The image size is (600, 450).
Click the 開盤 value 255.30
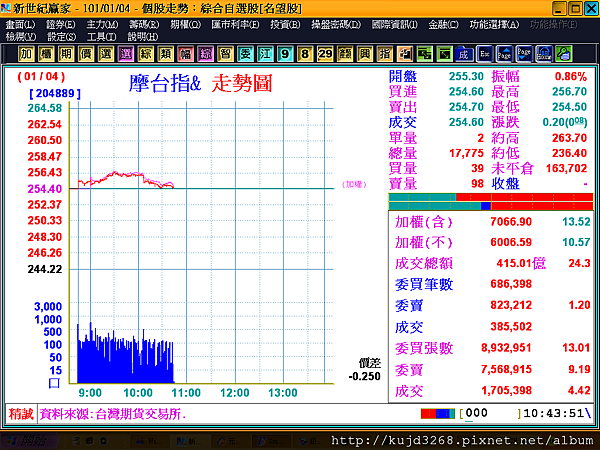(x=466, y=76)
